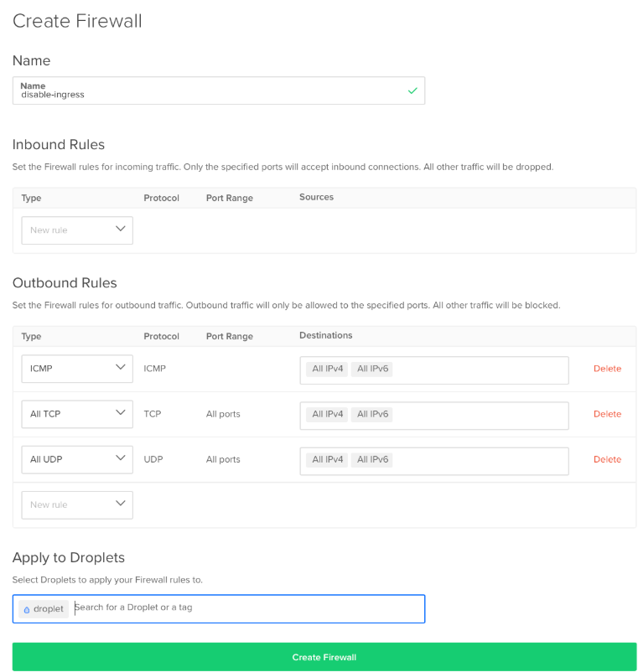Open the Inbound New rule dropdown
The width and height of the screenshot is (638, 672).
77,230
